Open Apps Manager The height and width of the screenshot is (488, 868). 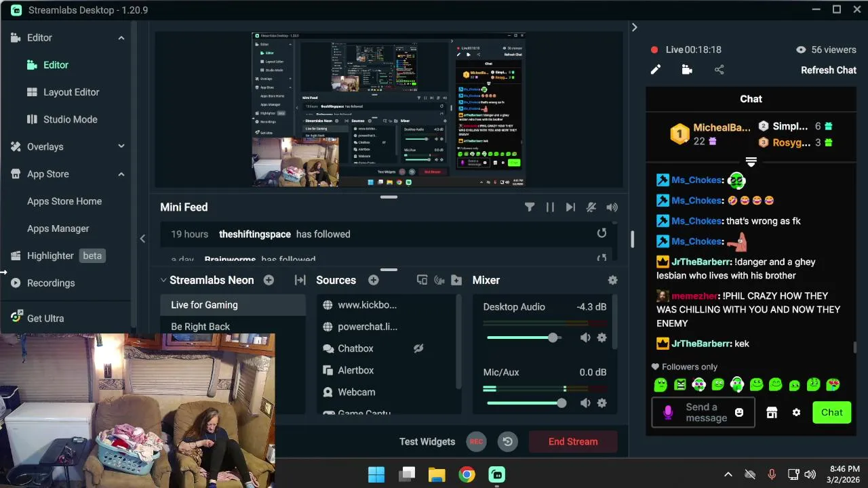click(58, 228)
